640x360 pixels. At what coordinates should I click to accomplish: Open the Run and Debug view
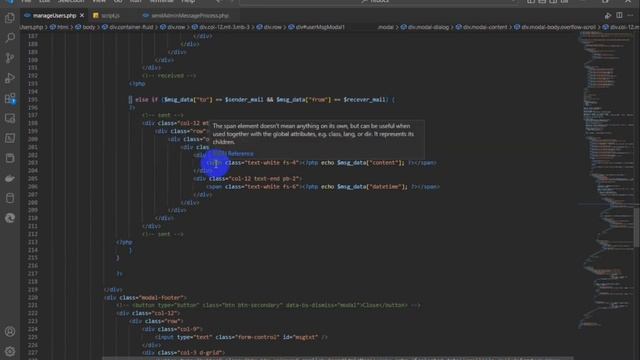click(x=10, y=78)
